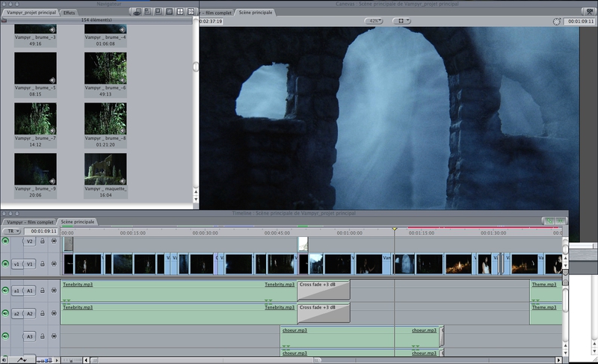Mute audio track A3

[x=5, y=336]
